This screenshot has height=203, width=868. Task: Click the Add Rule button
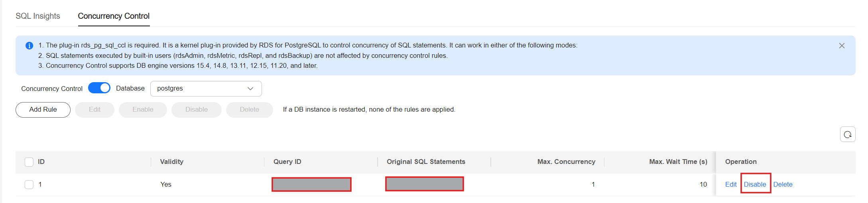43,110
